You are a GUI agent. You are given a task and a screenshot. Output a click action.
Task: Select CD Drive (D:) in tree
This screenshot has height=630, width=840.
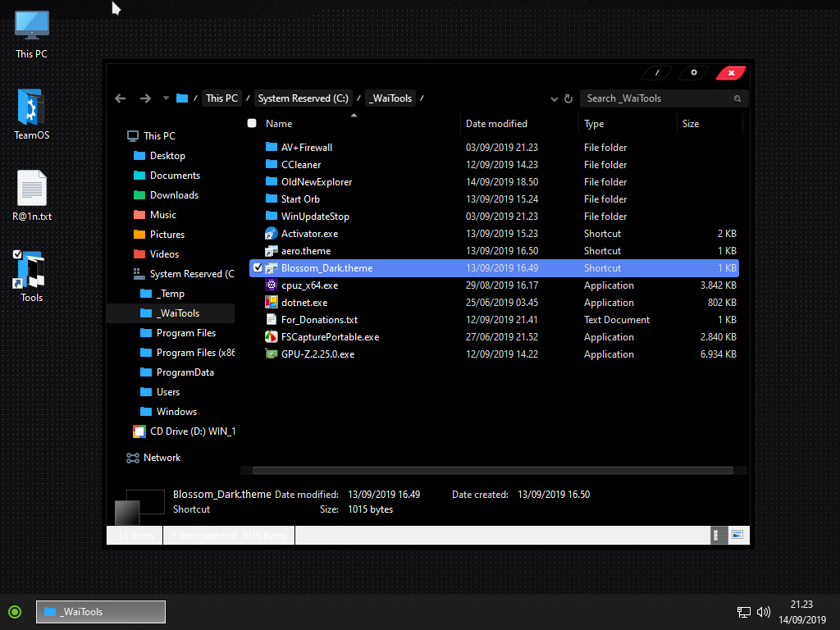185,431
